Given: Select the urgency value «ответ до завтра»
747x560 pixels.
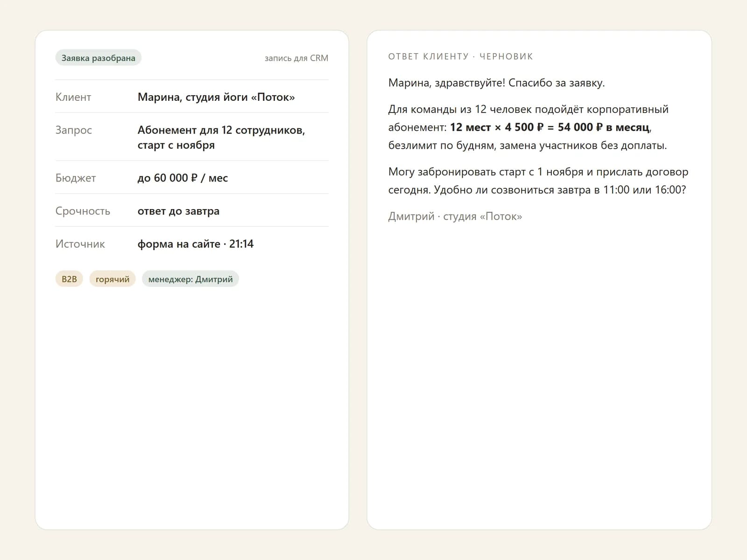Looking at the screenshot, I should pos(178,211).
